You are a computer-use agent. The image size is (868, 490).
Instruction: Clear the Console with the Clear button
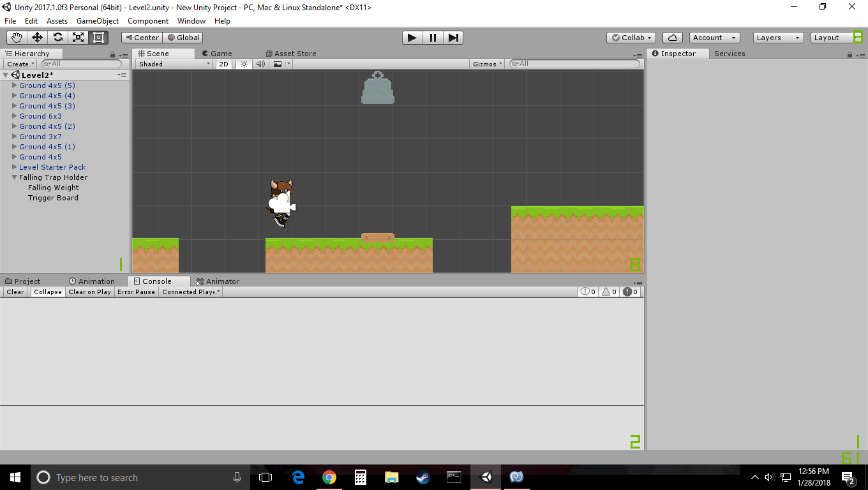(x=15, y=292)
